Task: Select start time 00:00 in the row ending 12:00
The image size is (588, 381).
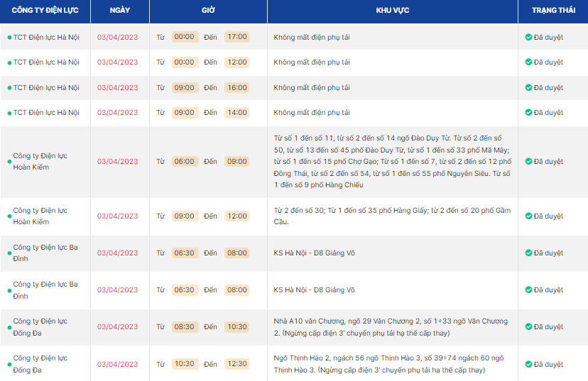Action: (x=185, y=62)
